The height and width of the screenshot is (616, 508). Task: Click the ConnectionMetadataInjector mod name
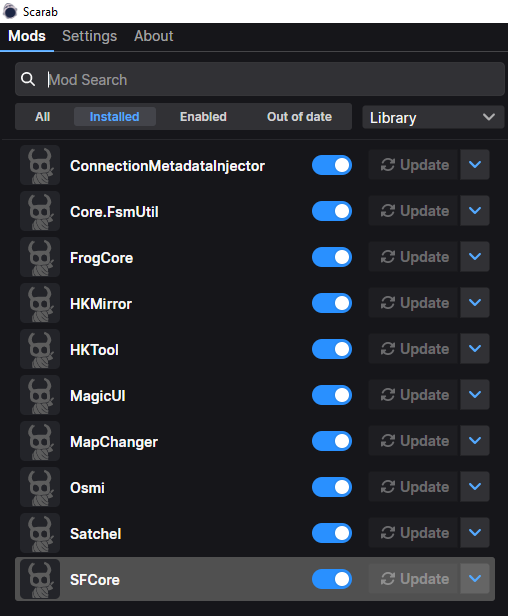click(x=167, y=166)
